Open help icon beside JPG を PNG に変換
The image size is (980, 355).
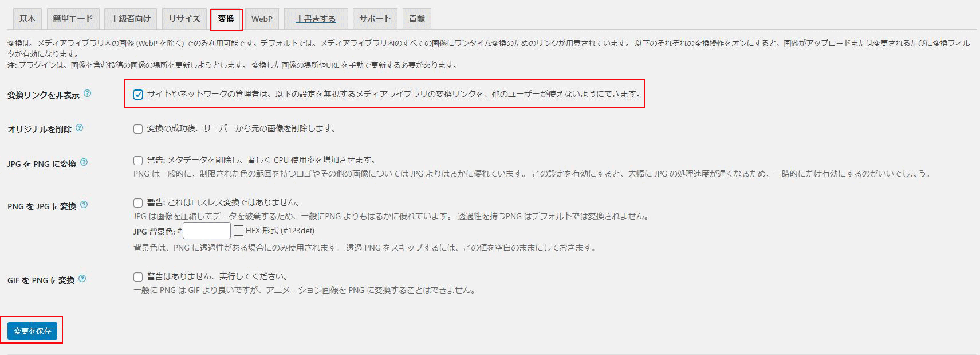click(84, 162)
